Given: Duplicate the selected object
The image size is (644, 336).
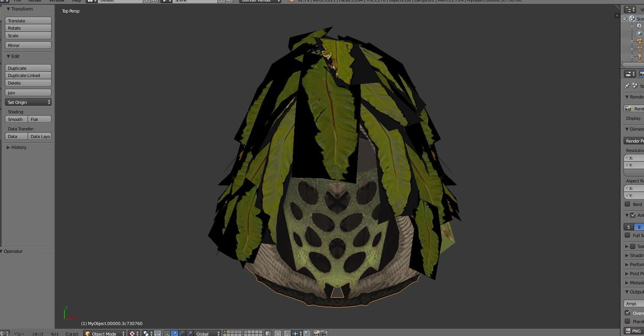Looking at the screenshot, I should [x=28, y=68].
